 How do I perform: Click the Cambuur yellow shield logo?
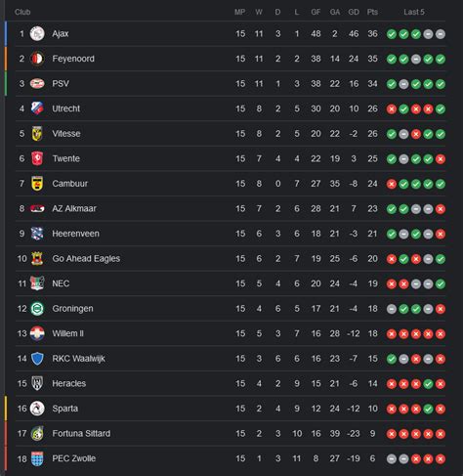pos(37,184)
